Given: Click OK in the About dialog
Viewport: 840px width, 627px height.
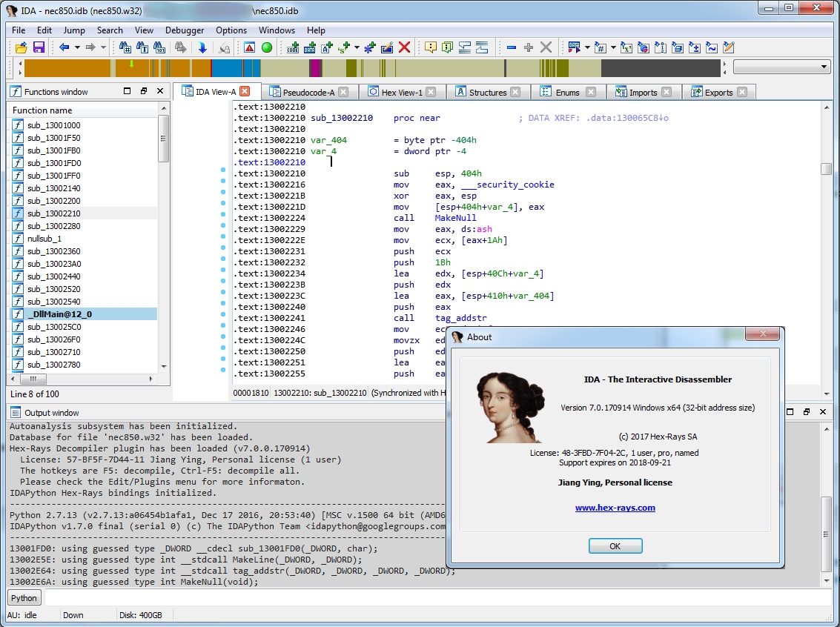Looking at the screenshot, I should [615, 546].
